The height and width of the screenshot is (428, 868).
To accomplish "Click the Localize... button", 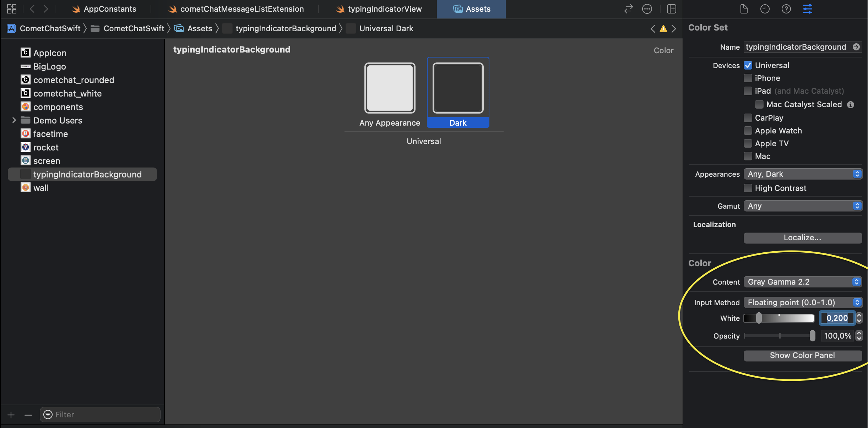I will [x=802, y=238].
